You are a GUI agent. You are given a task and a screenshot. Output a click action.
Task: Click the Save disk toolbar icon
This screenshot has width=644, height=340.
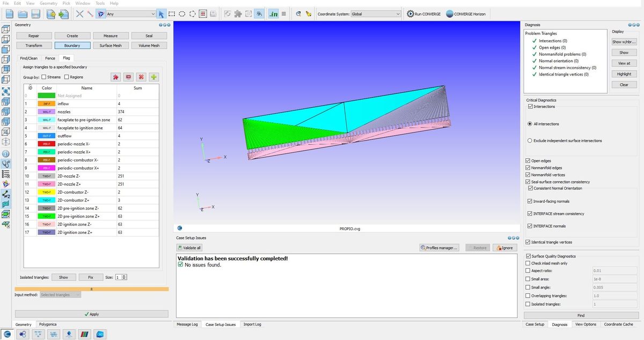click(35, 14)
